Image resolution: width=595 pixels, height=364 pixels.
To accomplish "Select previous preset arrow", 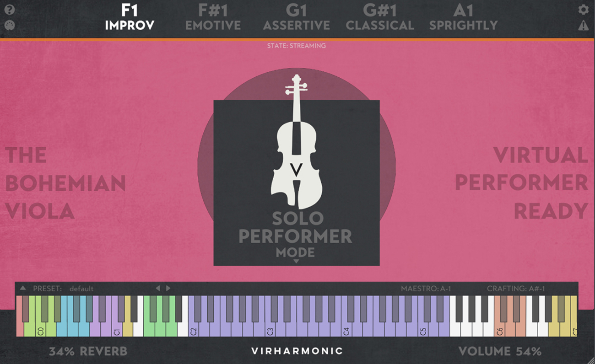I will coord(158,288).
